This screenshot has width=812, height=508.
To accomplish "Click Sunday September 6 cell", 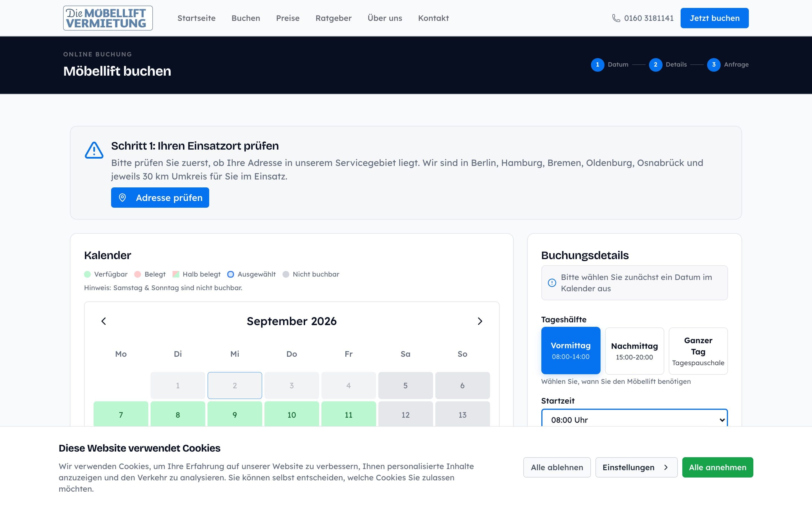I will click(x=462, y=385).
